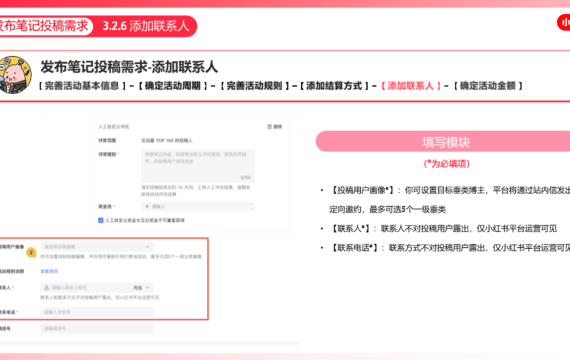Select the highlighted 添加联系人 step

click(x=410, y=86)
